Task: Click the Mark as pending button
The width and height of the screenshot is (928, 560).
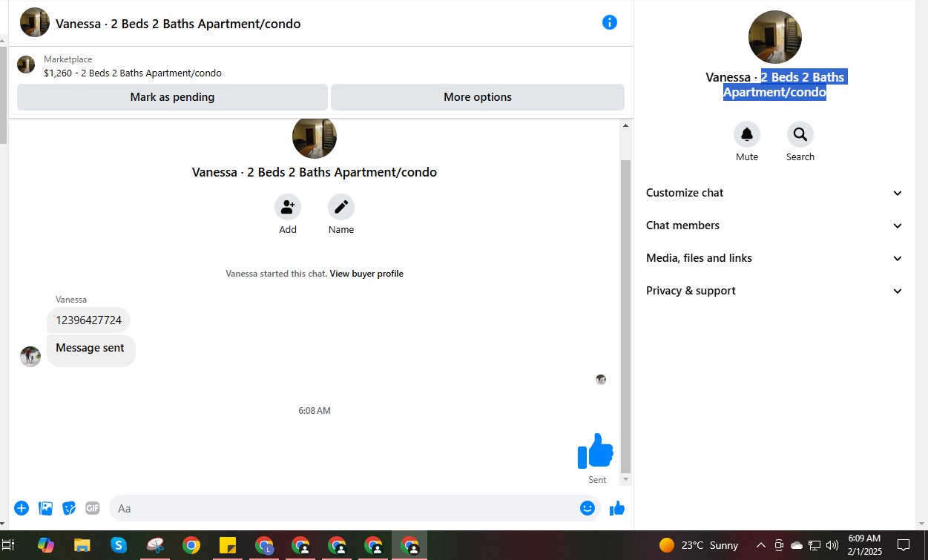Action: coord(172,97)
